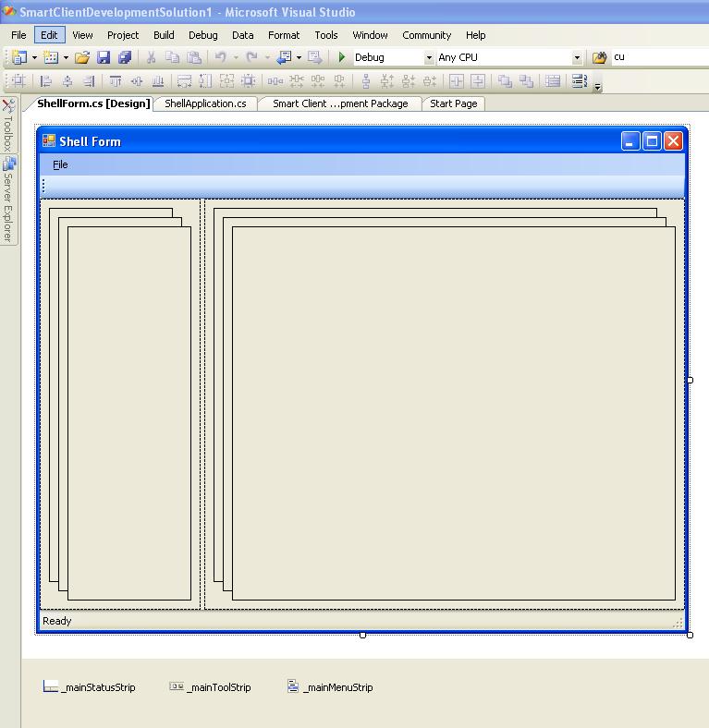Select the _mainStatusStrip component
Screen dimensions: 709x728
tap(89, 687)
